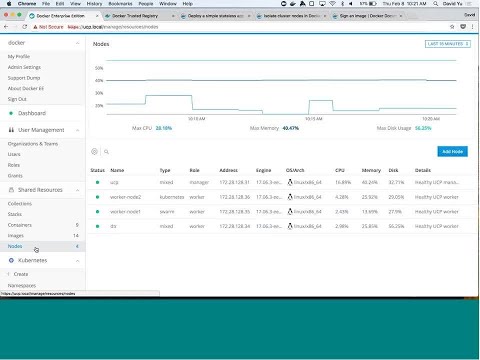Click Kubernetes Create item
This screenshot has height=360, width=480.
pyautogui.click(x=21, y=274)
